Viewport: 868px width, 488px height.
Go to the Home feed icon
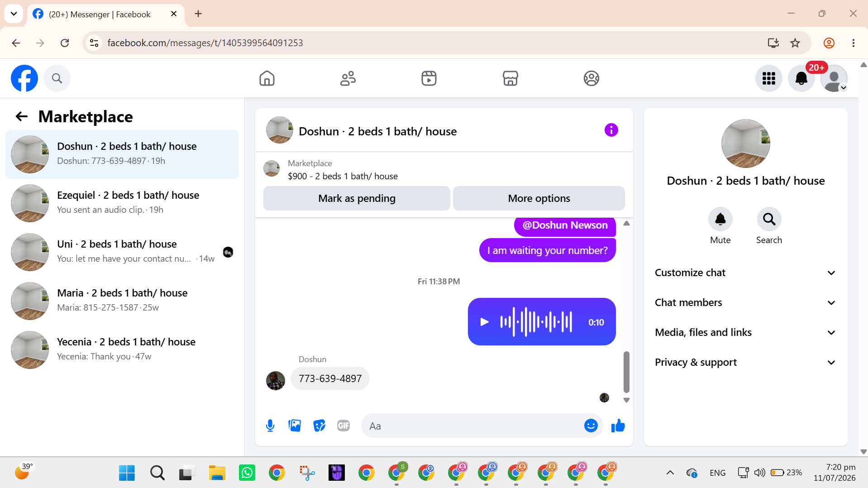pyautogui.click(x=267, y=78)
